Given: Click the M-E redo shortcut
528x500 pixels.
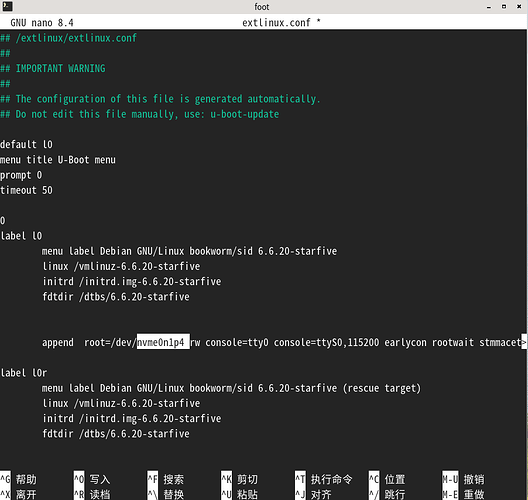Looking at the screenshot, I should pyautogui.click(x=463, y=494).
